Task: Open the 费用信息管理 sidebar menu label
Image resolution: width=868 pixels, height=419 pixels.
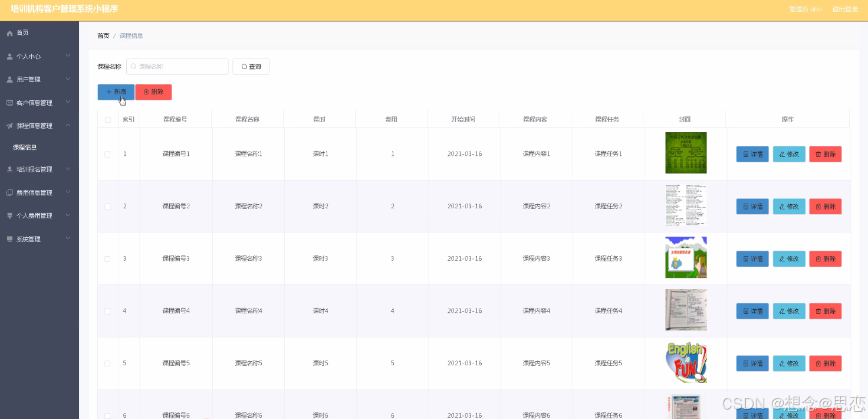Action: [34, 192]
